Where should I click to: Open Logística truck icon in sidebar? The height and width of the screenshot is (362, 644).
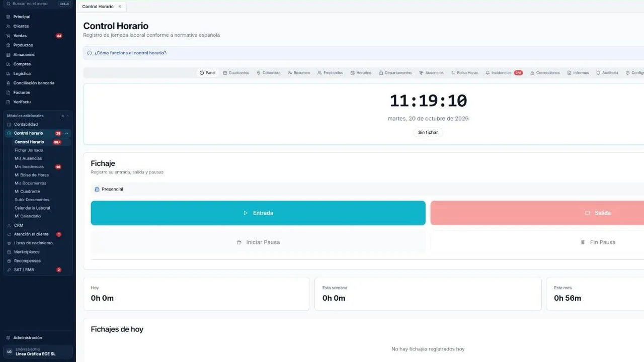click(x=8, y=73)
